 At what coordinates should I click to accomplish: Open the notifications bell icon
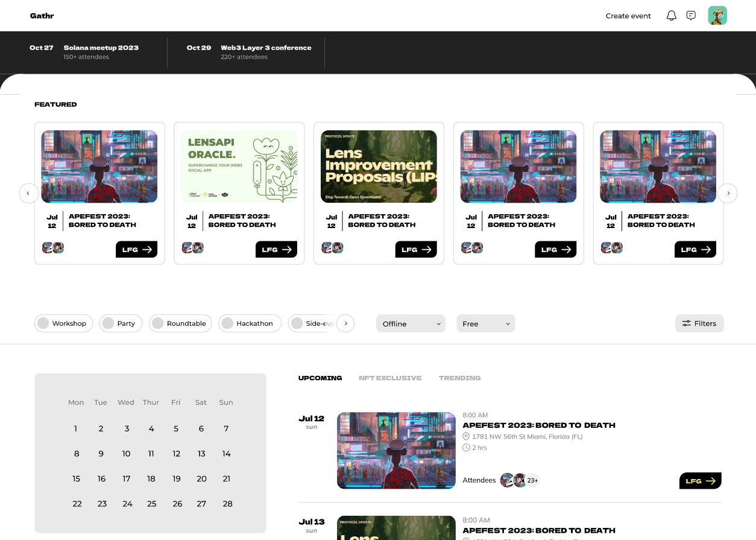coord(671,16)
